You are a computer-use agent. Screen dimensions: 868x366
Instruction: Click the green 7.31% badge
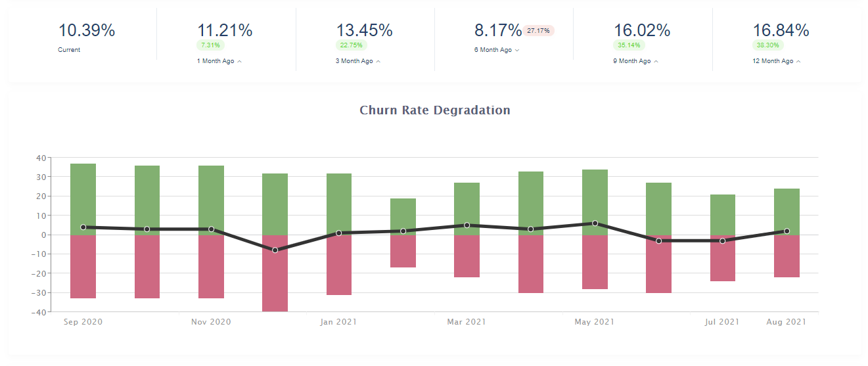210,45
